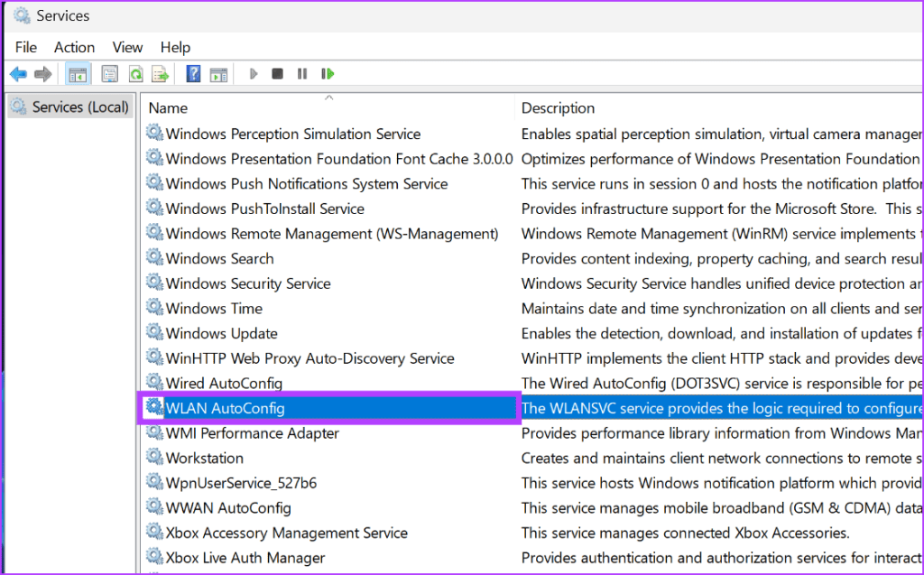This screenshot has height=575, width=924.
Task: Click description 'Maintains date and time synchronization'
Action: (722, 309)
